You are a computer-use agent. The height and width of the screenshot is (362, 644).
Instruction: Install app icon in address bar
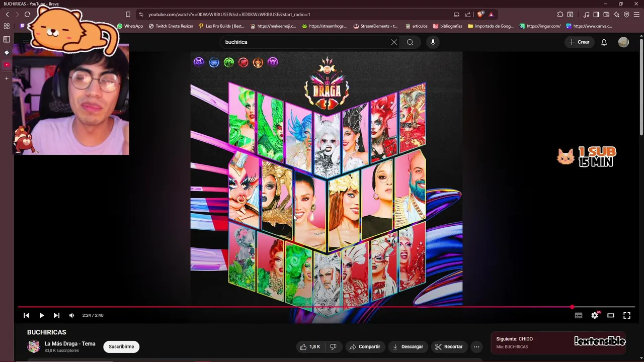coord(456,15)
